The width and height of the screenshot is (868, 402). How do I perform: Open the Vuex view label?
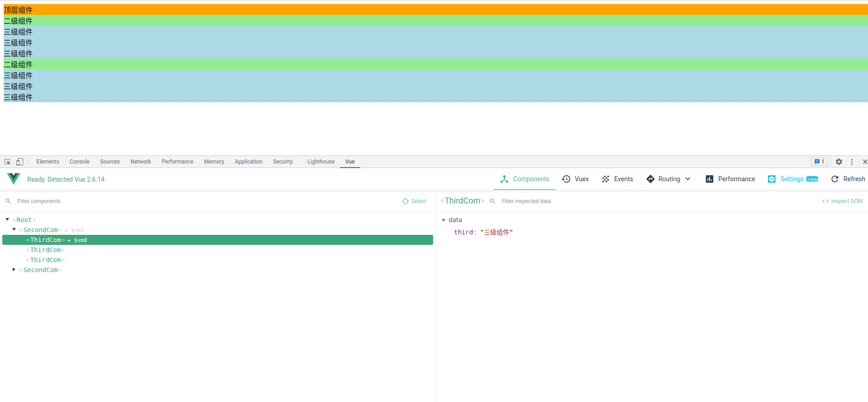(582, 179)
